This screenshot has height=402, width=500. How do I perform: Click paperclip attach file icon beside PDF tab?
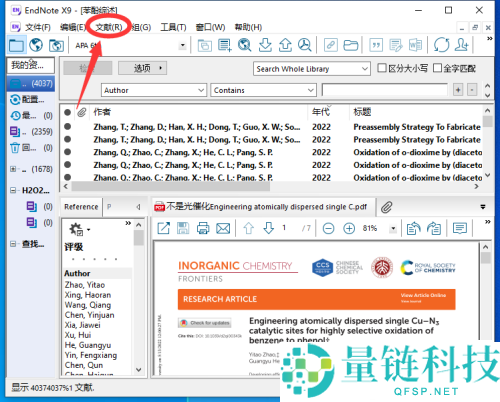(x=386, y=207)
